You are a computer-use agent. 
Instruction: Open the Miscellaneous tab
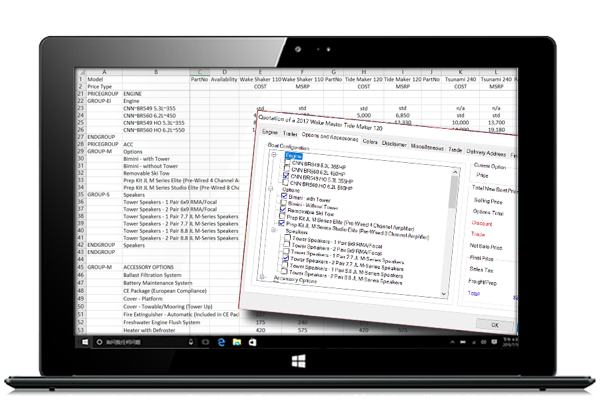click(x=427, y=147)
